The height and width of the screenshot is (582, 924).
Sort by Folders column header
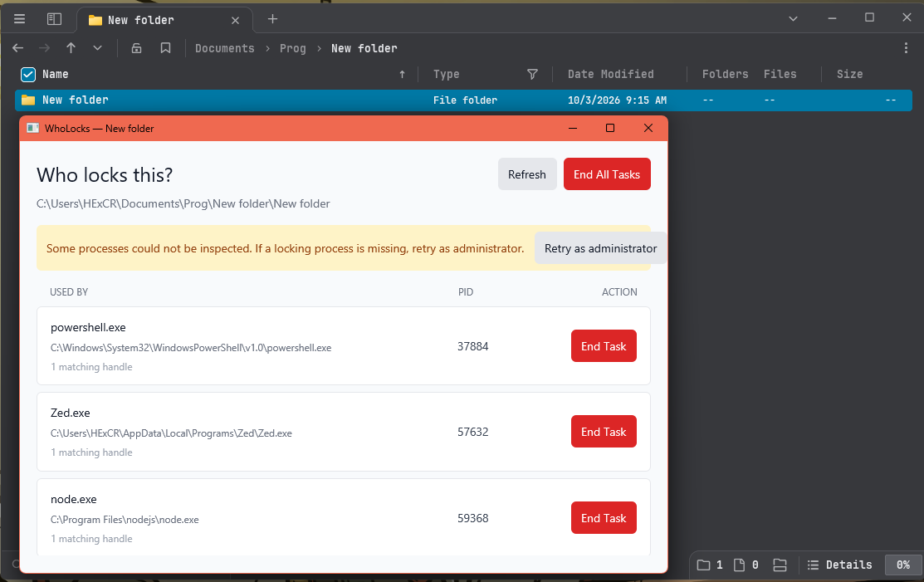pyautogui.click(x=725, y=74)
